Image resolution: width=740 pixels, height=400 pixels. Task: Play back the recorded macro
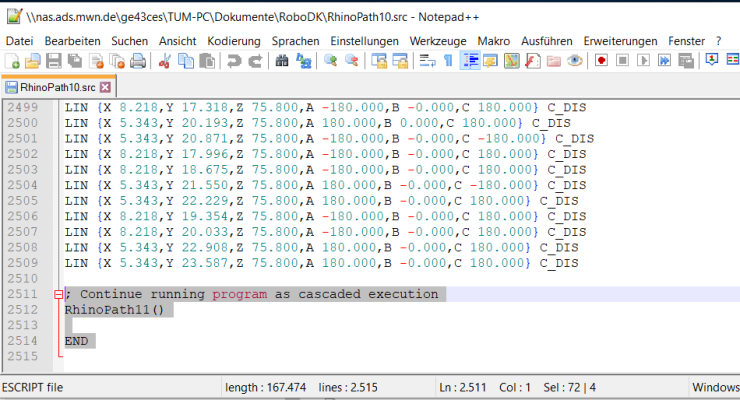coord(643,60)
